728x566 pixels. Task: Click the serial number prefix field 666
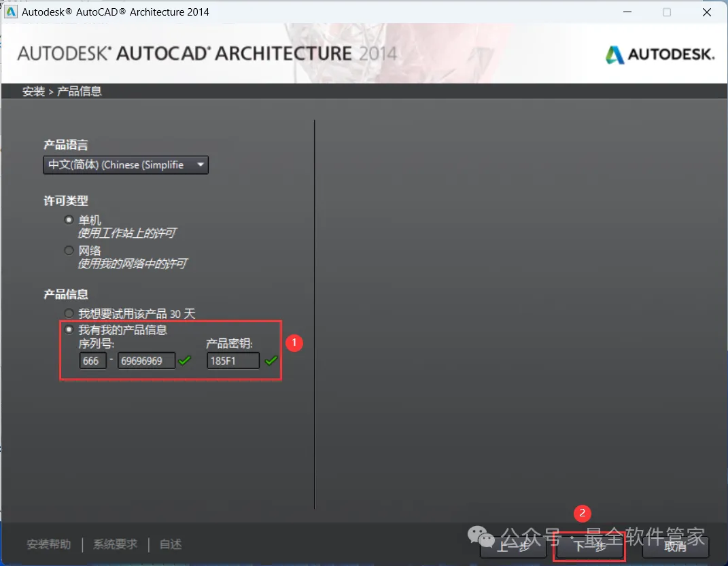coord(93,361)
